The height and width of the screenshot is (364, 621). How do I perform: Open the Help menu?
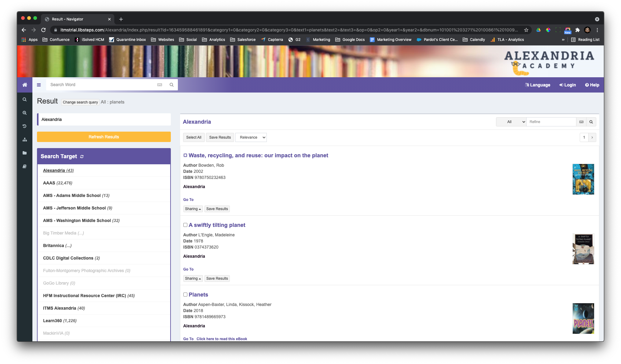(x=592, y=85)
